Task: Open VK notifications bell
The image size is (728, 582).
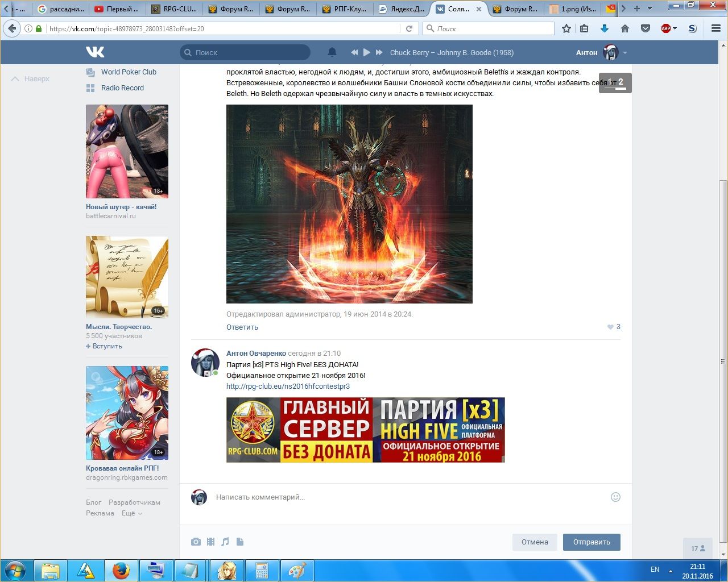Action: click(x=332, y=52)
